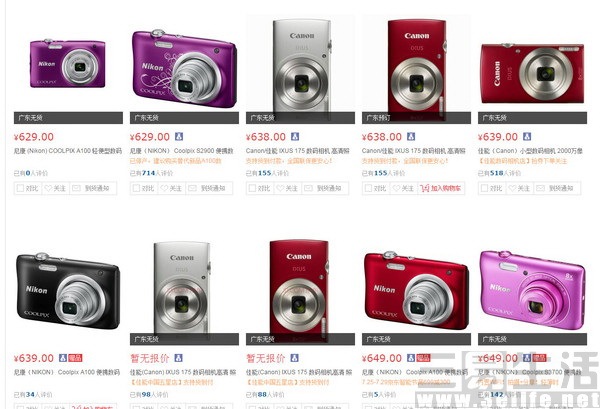The width and height of the screenshot is (600, 409).
Task: Open the pink Nikon COOLPIX 8x camera image
Action: pyautogui.click(x=532, y=290)
